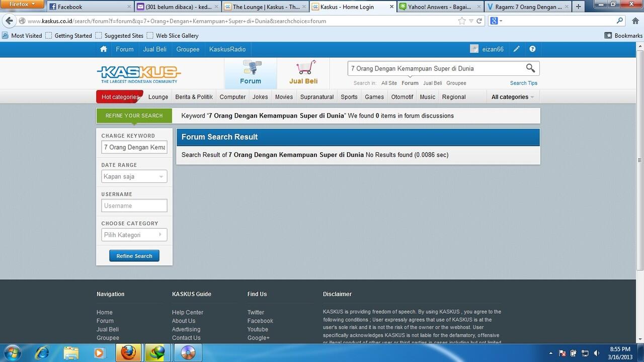Viewport: 644px width, 362px height.
Task: Click KaskusRadio in the top bar
Action: point(227,49)
